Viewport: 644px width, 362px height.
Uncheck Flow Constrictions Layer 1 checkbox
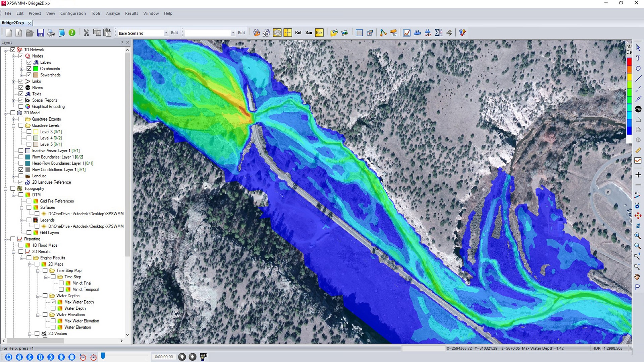coord(21,170)
